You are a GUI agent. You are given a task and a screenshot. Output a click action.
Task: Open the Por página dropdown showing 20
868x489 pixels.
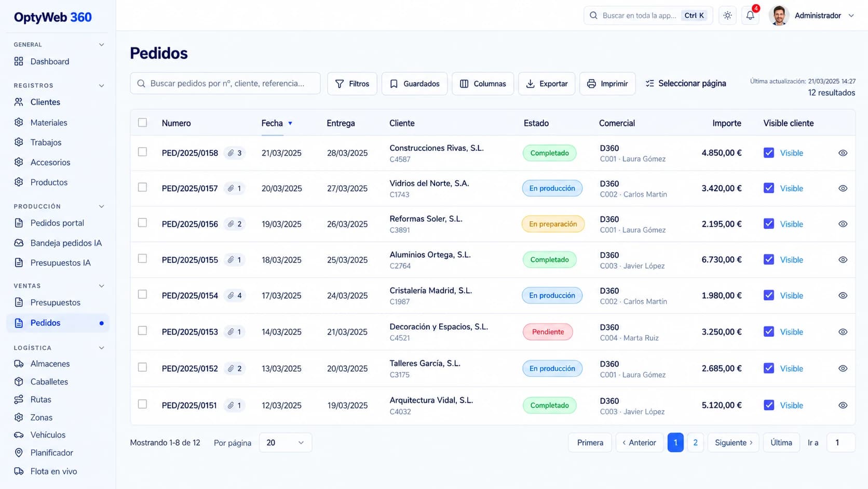(285, 443)
